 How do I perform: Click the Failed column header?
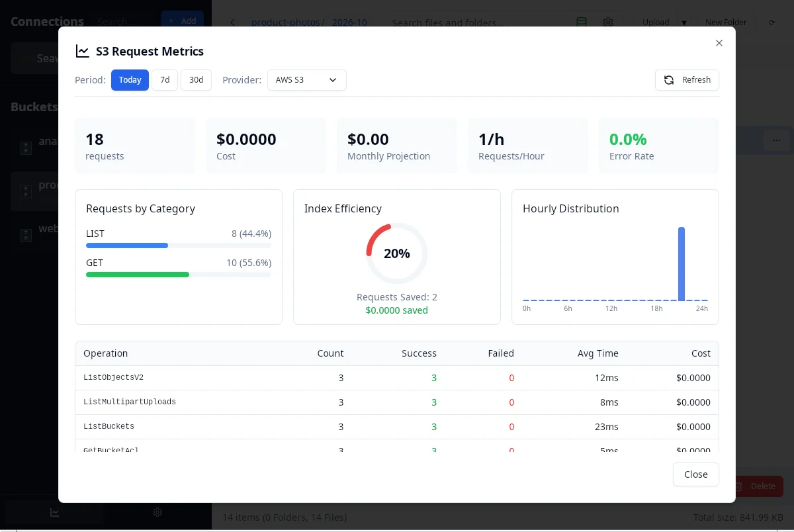tap(501, 353)
